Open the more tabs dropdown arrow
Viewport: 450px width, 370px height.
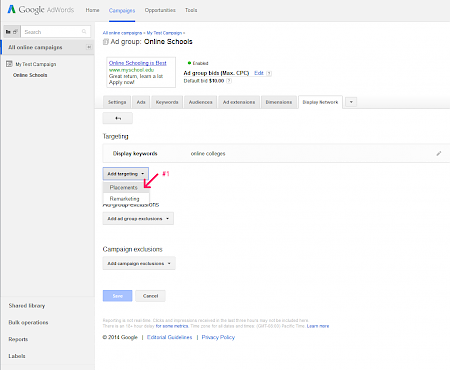pyautogui.click(x=351, y=102)
